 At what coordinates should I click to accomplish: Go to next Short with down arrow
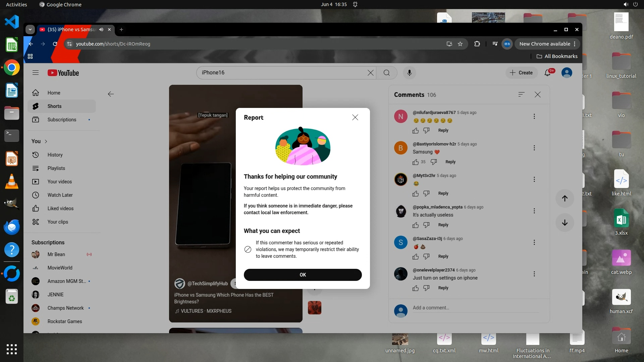click(565, 223)
